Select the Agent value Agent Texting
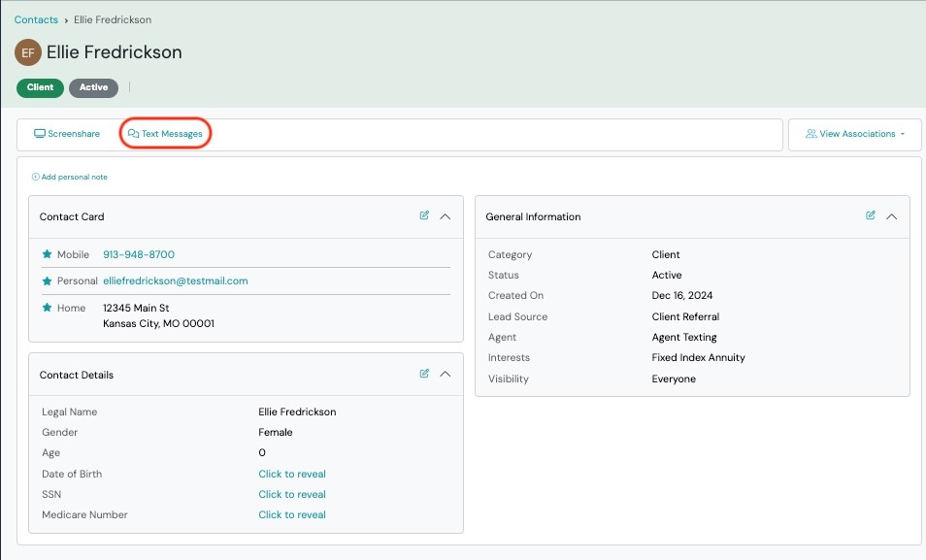Viewport: 926px width, 560px height. click(684, 338)
